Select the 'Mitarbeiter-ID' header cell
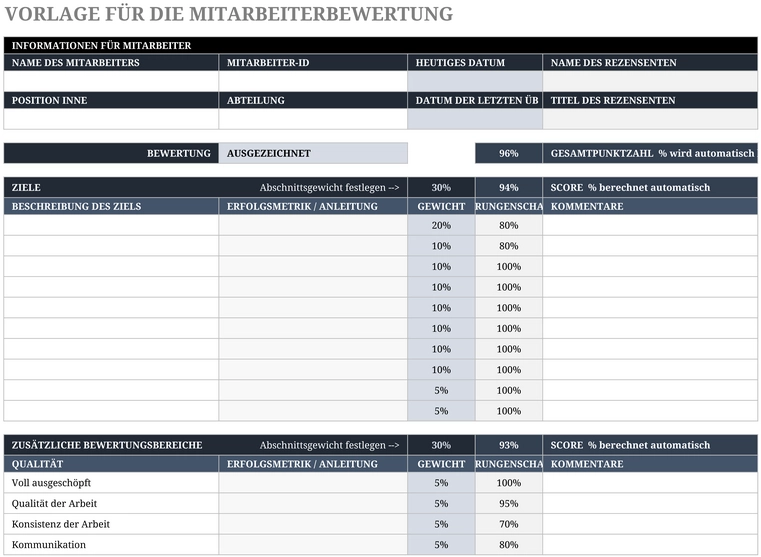 (x=313, y=63)
